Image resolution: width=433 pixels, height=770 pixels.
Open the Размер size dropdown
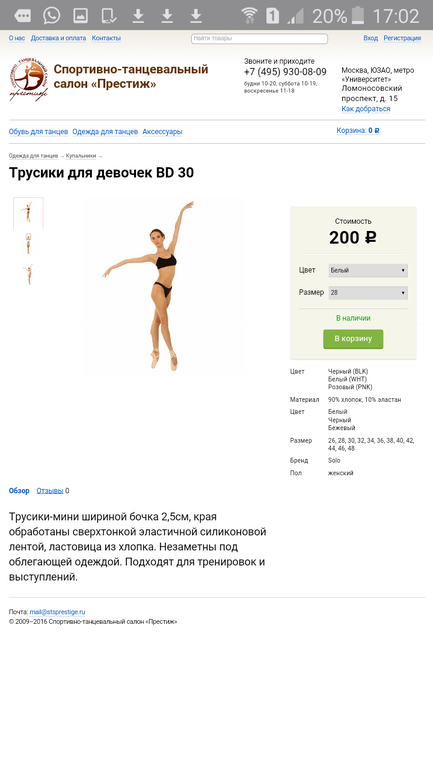click(368, 293)
